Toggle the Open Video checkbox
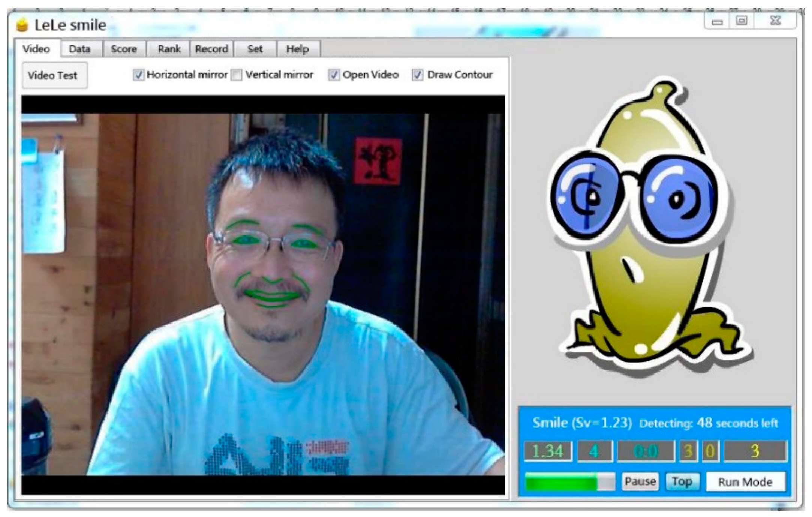 (334, 75)
